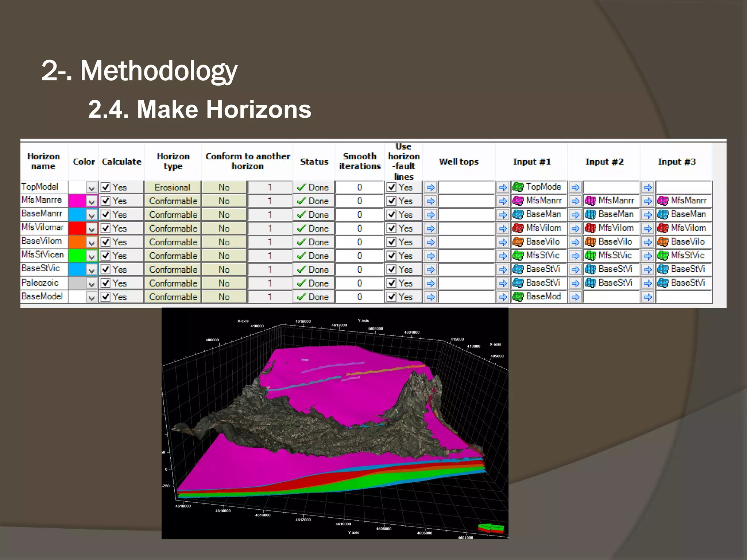Screen dimensions: 747x560
Task: Click Input #1 arrow in TopModel row
Action: click(503, 187)
